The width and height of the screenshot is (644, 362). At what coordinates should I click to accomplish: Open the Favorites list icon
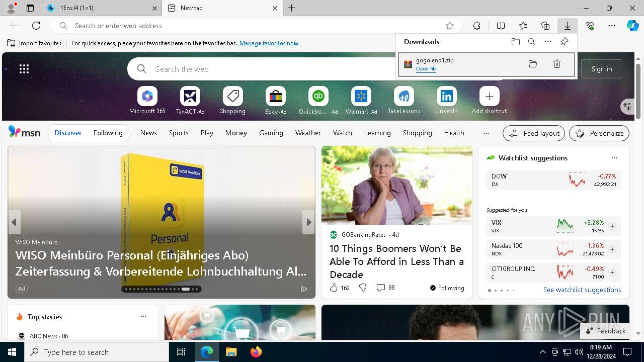pos(523,26)
